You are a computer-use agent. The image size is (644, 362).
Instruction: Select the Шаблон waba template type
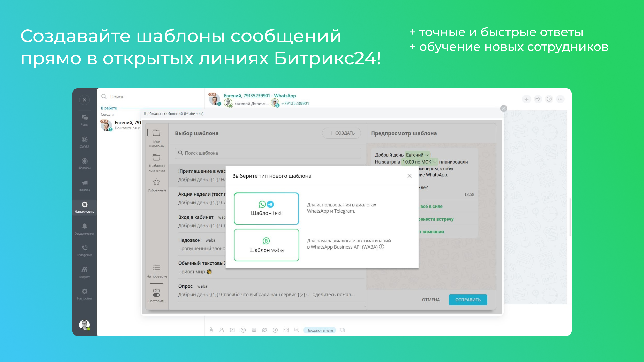click(266, 245)
